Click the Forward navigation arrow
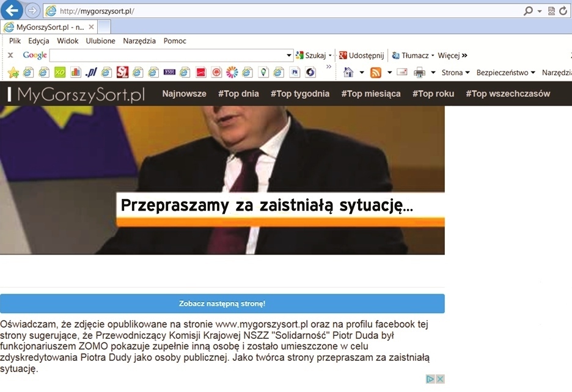This screenshot has width=572, height=392. (x=32, y=10)
